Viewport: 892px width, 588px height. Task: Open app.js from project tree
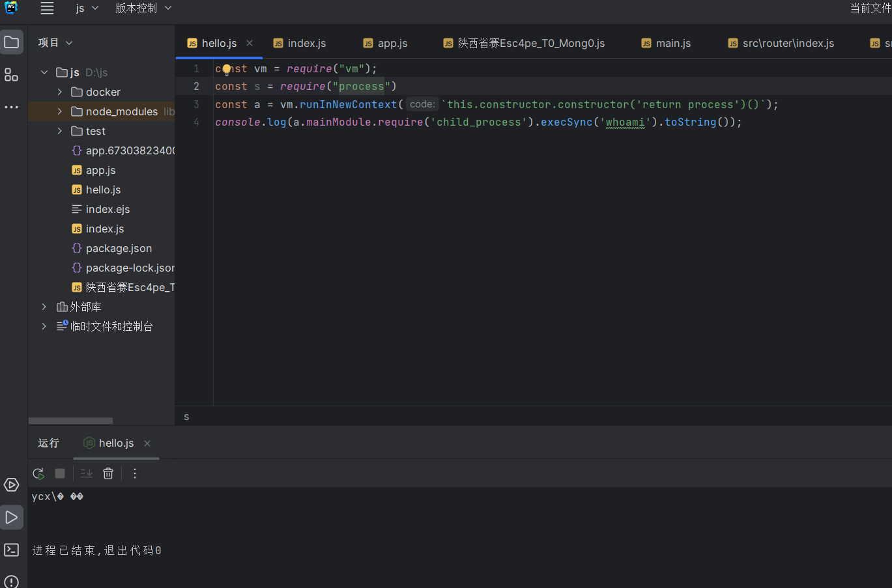102,170
